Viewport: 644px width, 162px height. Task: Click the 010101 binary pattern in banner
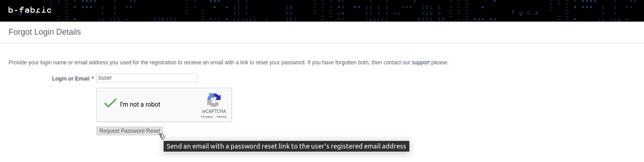pos(164,19)
